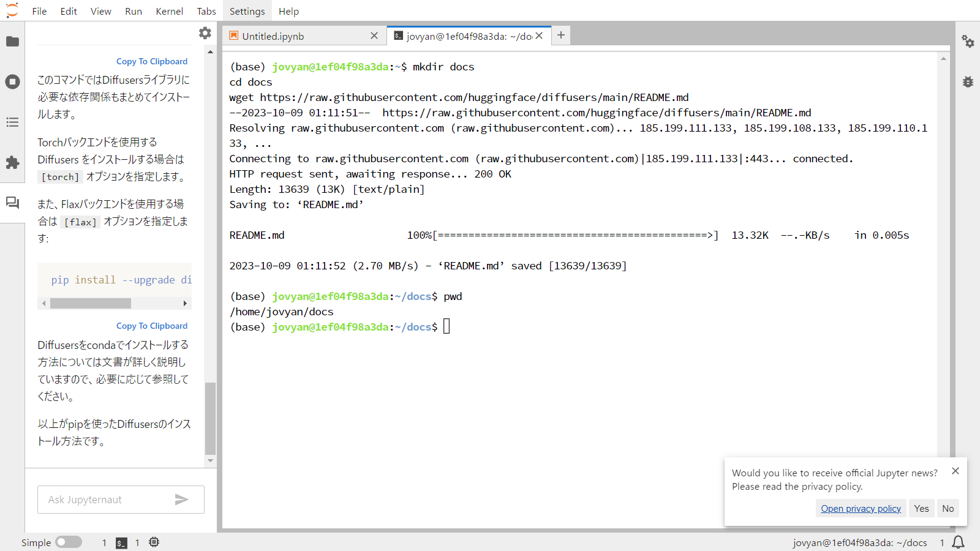Open Running Terminals and Kernels panel
Screen dimensions: 980x551
12,82
